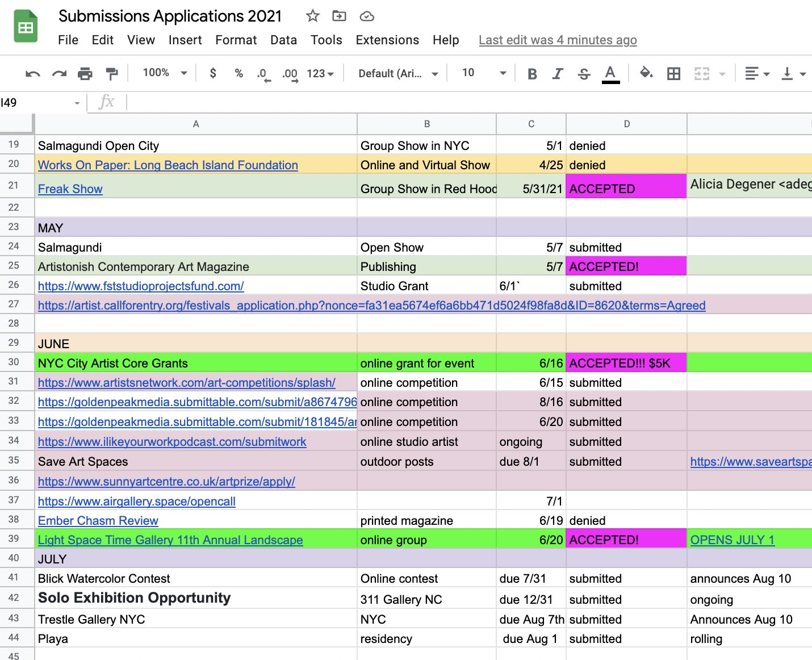The width and height of the screenshot is (812, 660).
Task: Open the OPENS JULY 1 link
Action: [x=733, y=540]
